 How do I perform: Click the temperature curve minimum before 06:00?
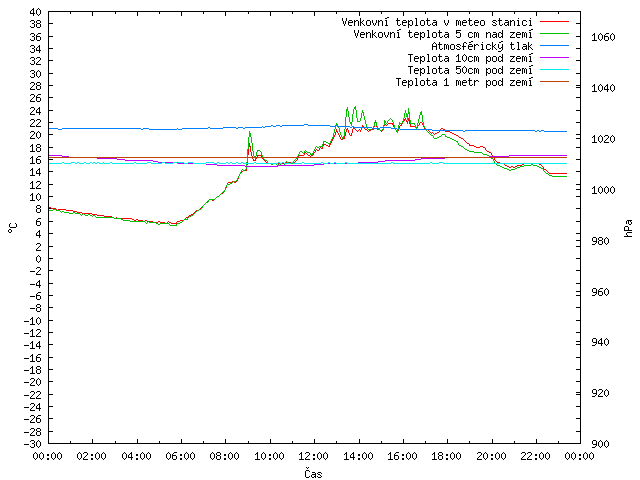(173, 224)
